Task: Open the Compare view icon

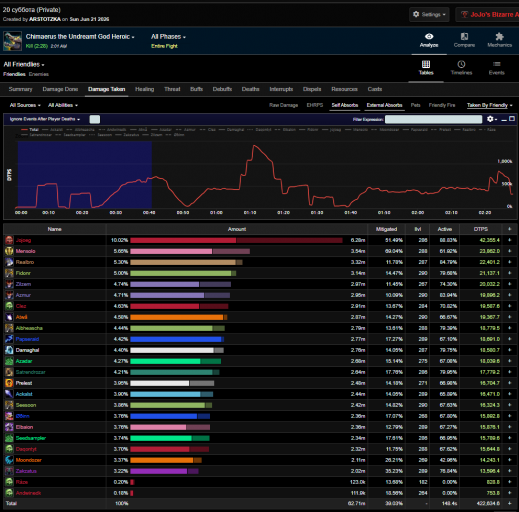Action: 464,36
